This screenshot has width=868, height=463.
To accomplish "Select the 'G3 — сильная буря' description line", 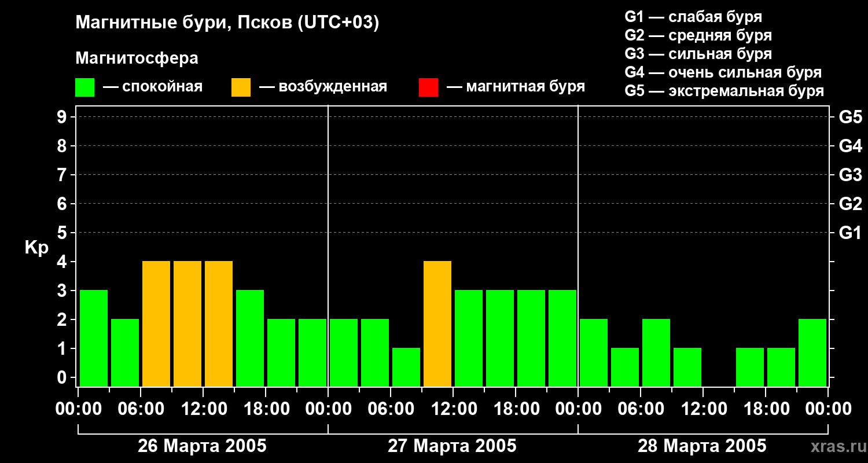I will pyautogui.click(x=698, y=54).
